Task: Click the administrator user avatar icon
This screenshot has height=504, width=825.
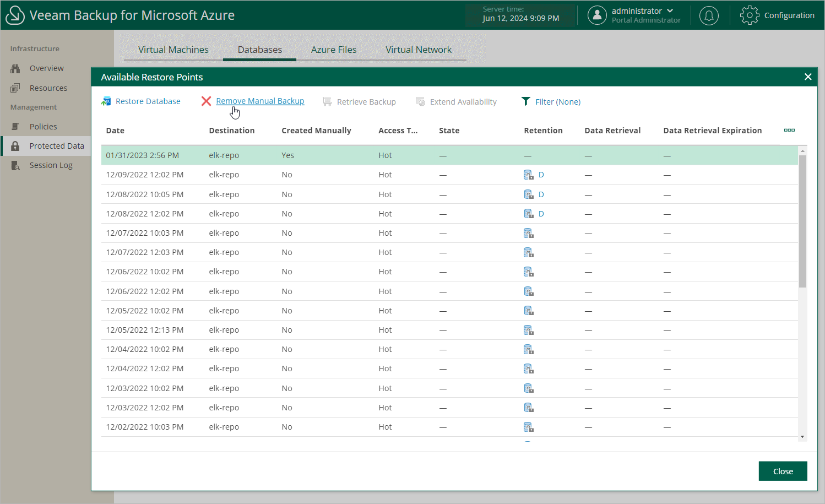Action: [x=597, y=15]
